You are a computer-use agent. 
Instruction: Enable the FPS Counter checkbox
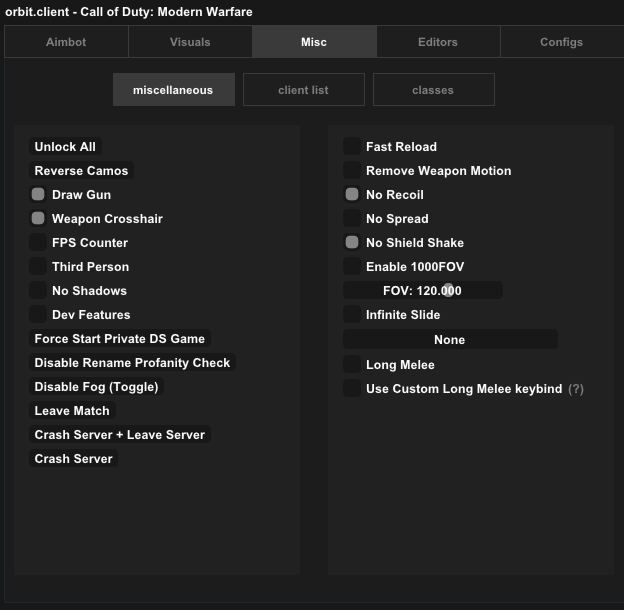pyautogui.click(x=38, y=243)
